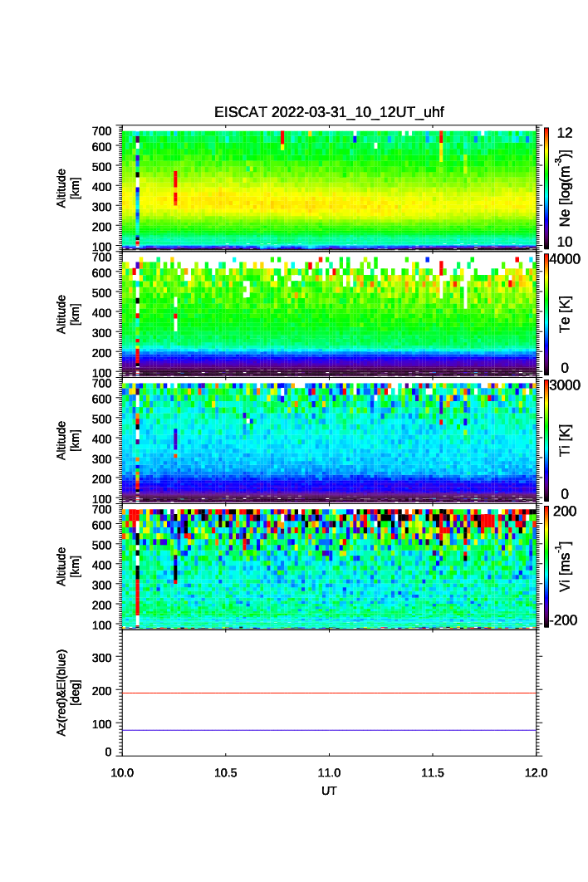The image size is (588, 882).
Task: Select the 10.0 tick label on time axis
Action: 123,772
